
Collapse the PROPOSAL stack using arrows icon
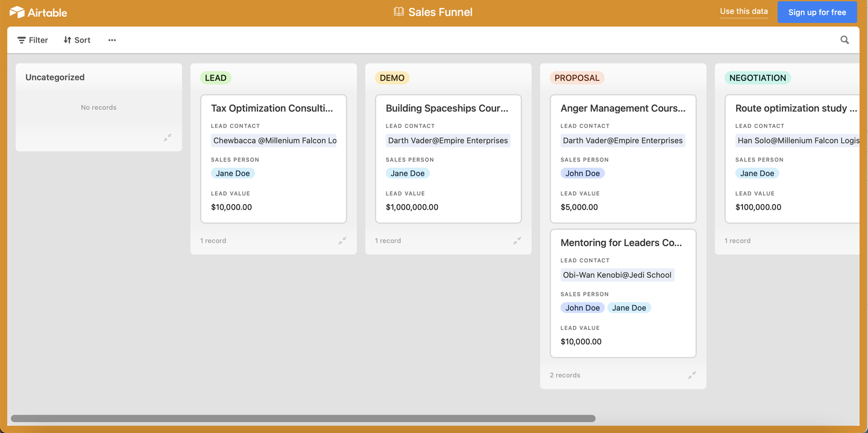click(692, 375)
